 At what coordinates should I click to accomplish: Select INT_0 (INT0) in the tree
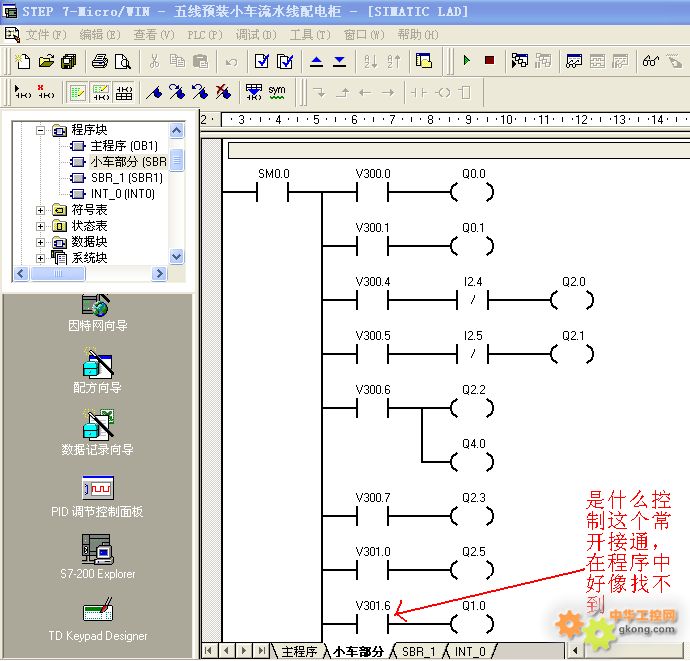123,194
